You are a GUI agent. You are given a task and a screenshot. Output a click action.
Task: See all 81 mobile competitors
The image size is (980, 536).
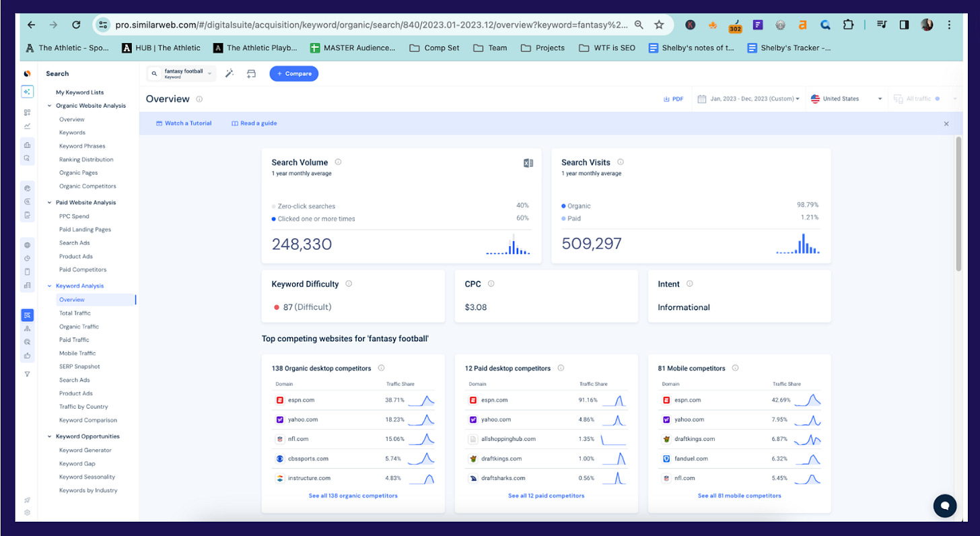point(740,496)
